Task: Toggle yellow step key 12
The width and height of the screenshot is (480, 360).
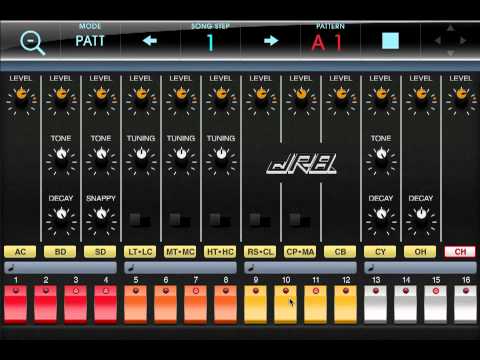Action: click(345, 304)
